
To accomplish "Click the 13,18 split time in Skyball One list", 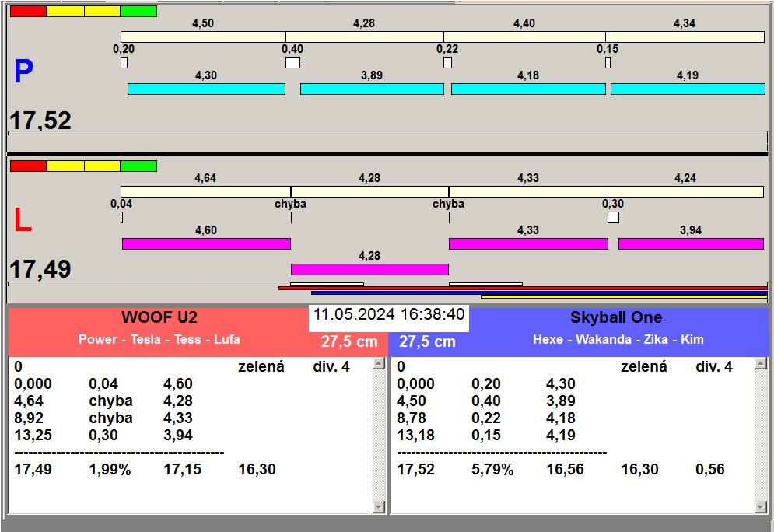I will tap(415, 436).
